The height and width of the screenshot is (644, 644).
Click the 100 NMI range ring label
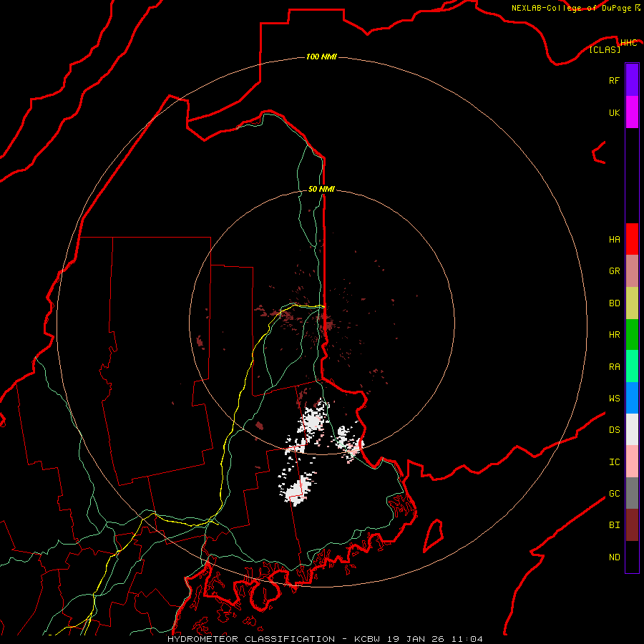click(321, 57)
